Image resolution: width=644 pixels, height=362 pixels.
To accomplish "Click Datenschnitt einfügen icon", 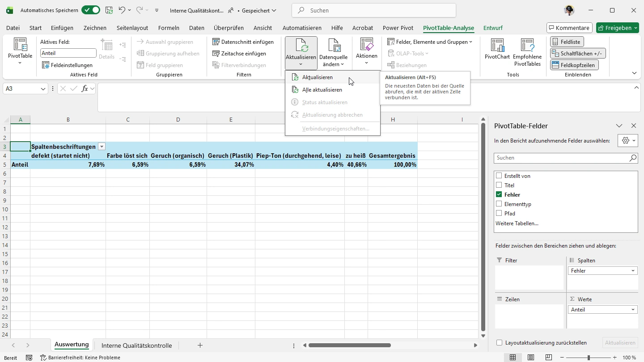I will tap(216, 42).
